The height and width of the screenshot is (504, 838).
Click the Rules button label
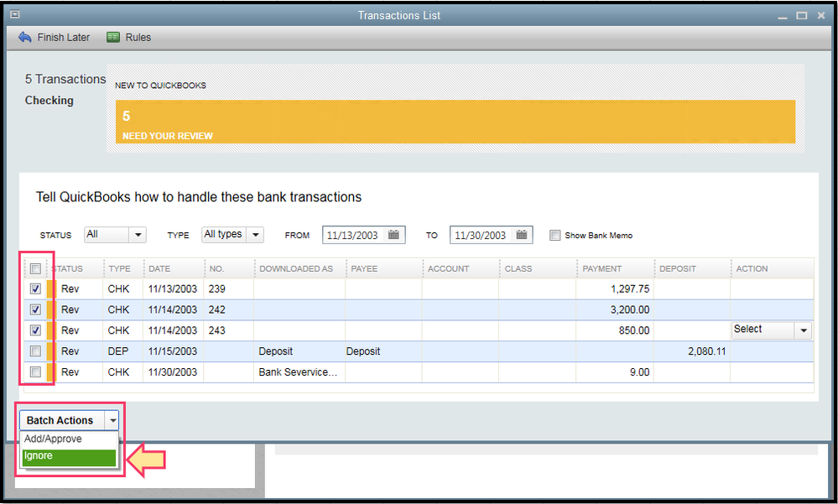[138, 38]
